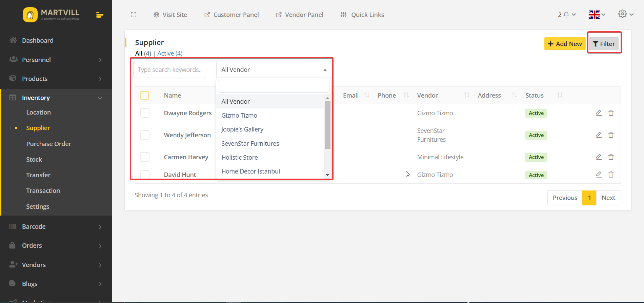Click the Quick Links sliders icon
Viewport: 644px width, 303px height.
click(x=343, y=15)
